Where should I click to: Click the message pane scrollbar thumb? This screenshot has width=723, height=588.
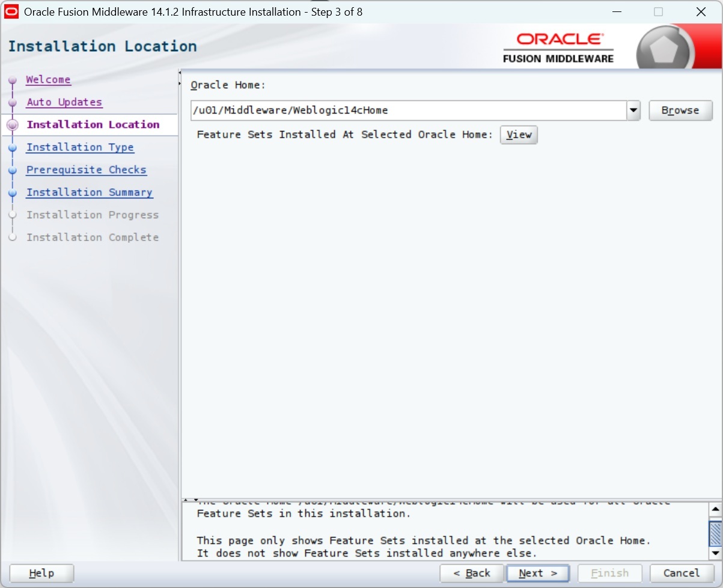click(715, 533)
